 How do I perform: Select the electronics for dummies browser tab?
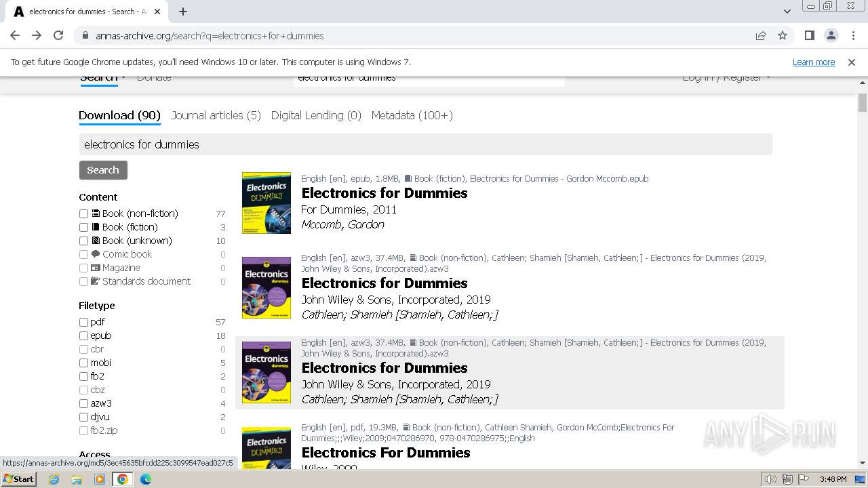pyautogui.click(x=87, y=12)
